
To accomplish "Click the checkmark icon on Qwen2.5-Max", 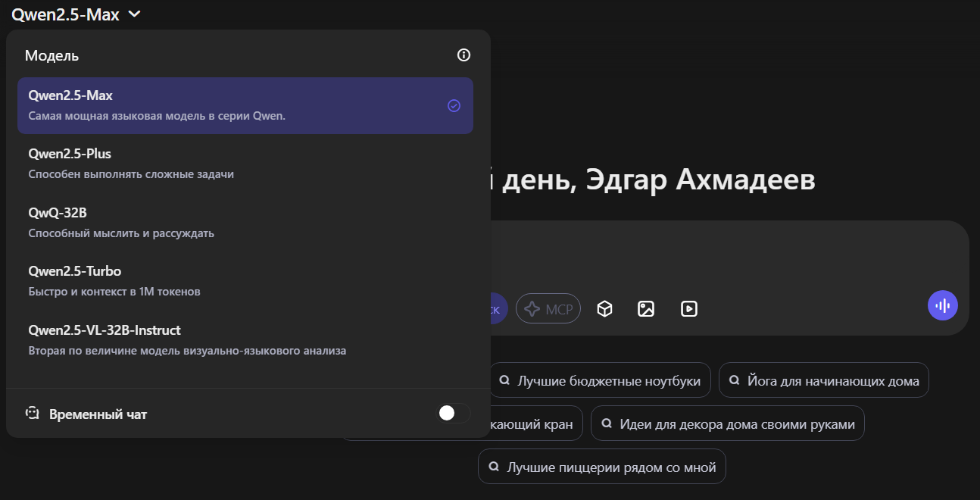I will coord(454,106).
